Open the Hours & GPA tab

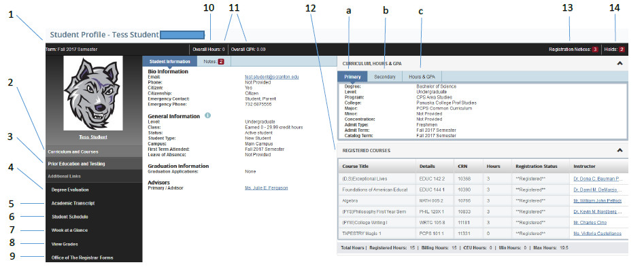422,77
